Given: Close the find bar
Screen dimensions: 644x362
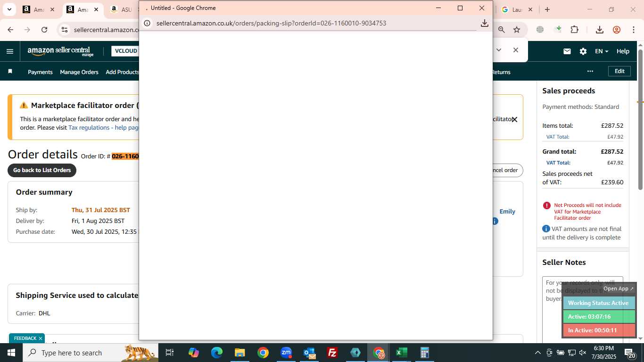Looking at the screenshot, I should tap(516, 50).
